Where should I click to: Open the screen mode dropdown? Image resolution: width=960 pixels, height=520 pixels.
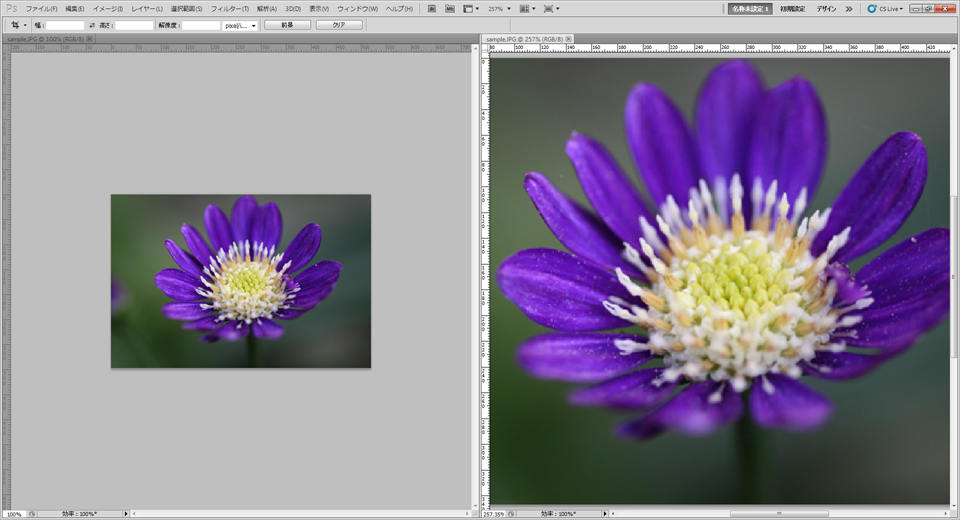(551, 9)
